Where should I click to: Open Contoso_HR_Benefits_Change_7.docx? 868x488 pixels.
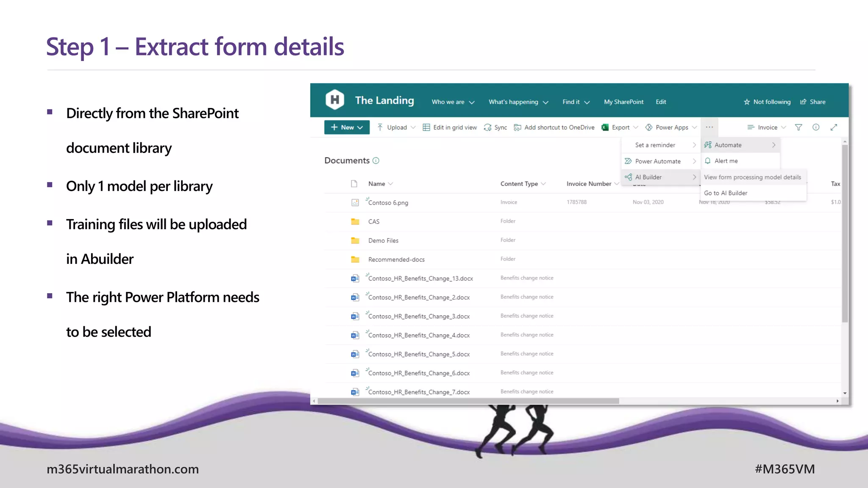(419, 392)
